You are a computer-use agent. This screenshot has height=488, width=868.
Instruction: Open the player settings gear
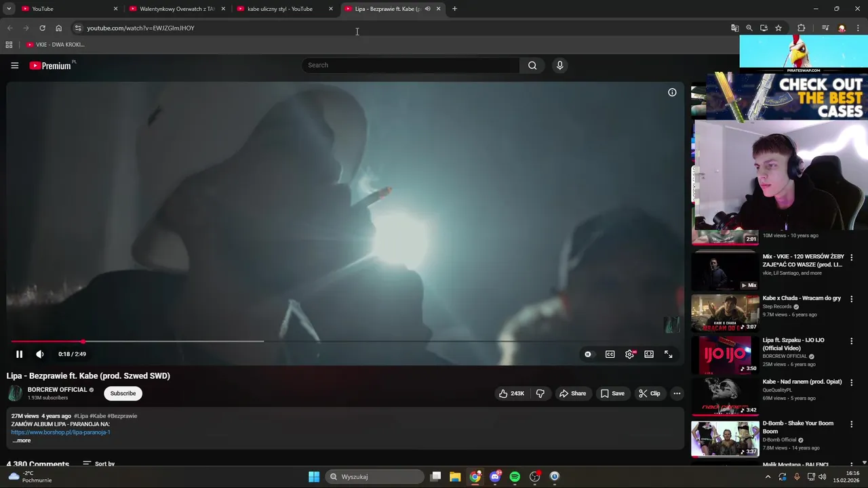tap(630, 354)
